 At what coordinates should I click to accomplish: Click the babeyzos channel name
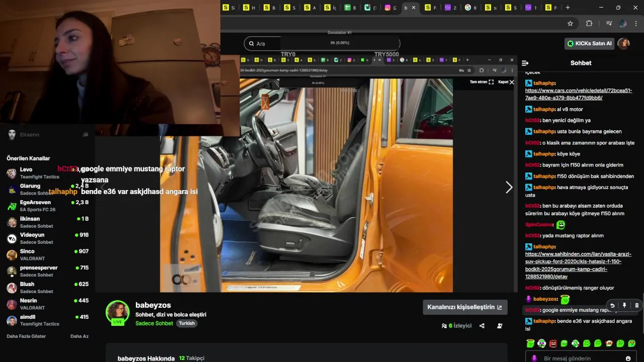pyautogui.click(x=153, y=305)
